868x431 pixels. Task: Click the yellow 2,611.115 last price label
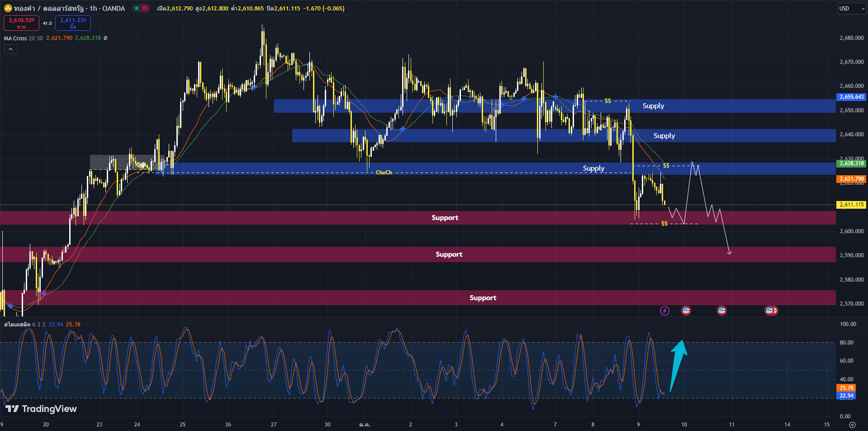pos(852,205)
